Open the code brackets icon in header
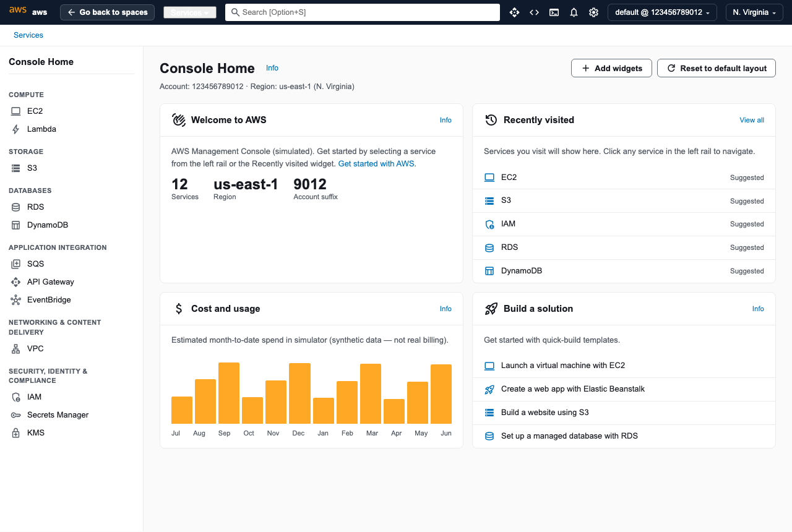The height and width of the screenshot is (532, 792). 534,12
